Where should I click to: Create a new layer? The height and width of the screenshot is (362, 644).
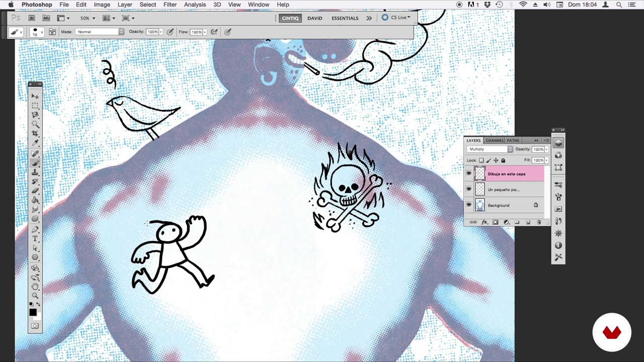click(x=528, y=222)
